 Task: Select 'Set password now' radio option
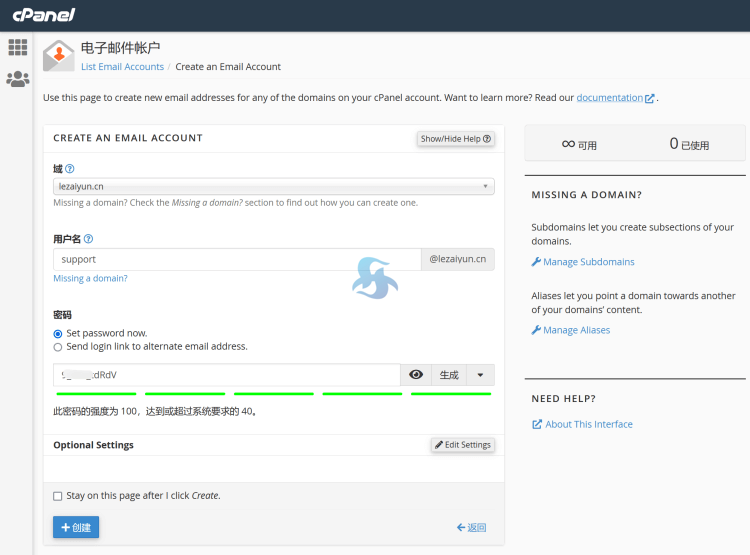(x=57, y=333)
